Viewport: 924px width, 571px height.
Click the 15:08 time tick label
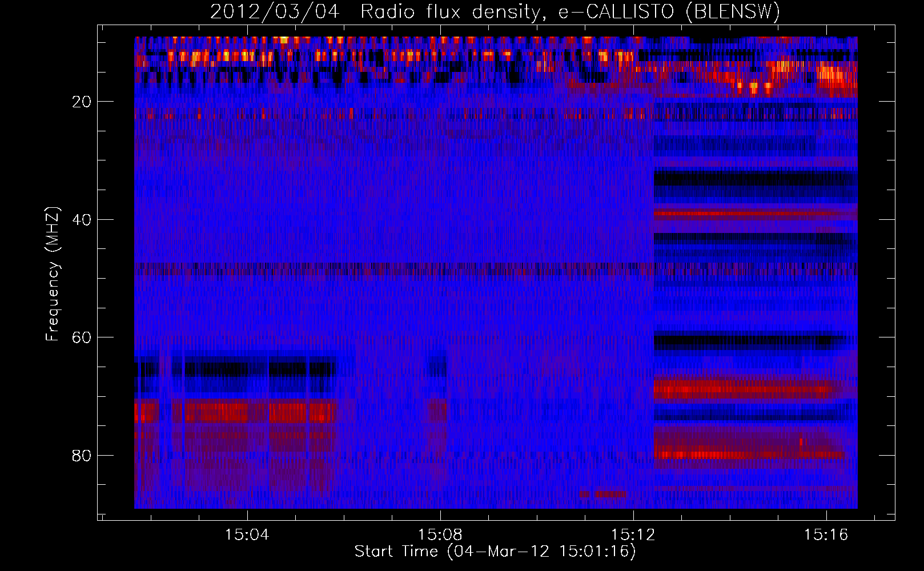440,535
